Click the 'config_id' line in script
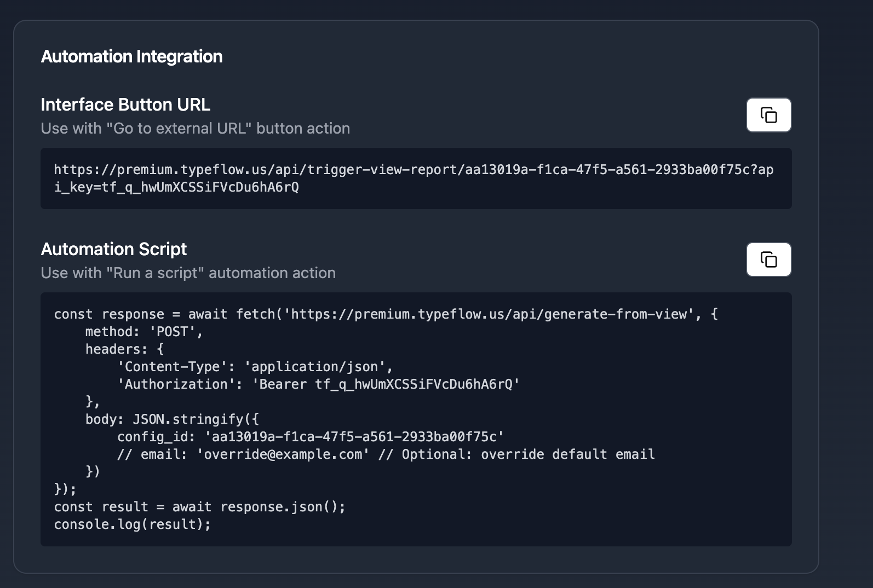The image size is (873, 588). [311, 437]
